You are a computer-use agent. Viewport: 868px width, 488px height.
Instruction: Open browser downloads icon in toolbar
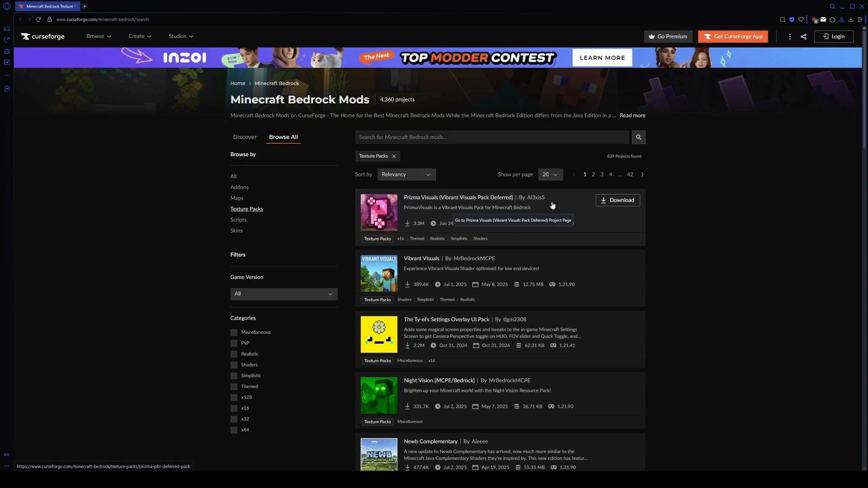tap(851, 19)
